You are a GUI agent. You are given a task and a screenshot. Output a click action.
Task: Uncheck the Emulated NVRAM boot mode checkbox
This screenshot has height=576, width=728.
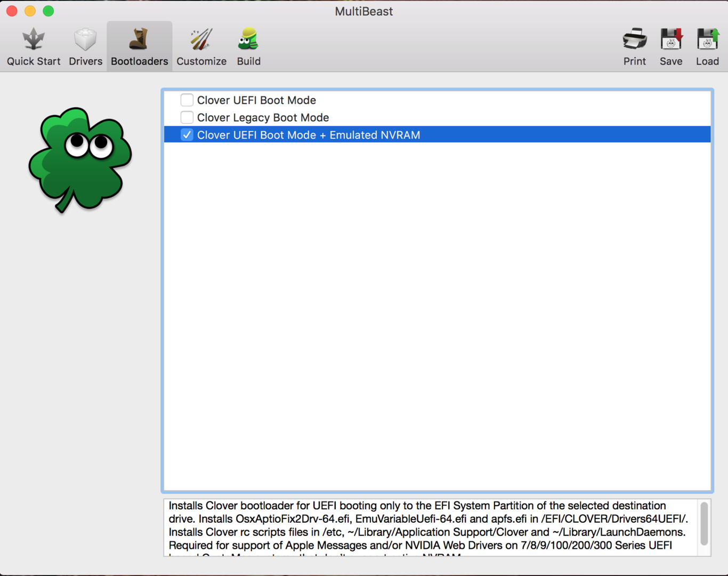[x=187, y=135]
